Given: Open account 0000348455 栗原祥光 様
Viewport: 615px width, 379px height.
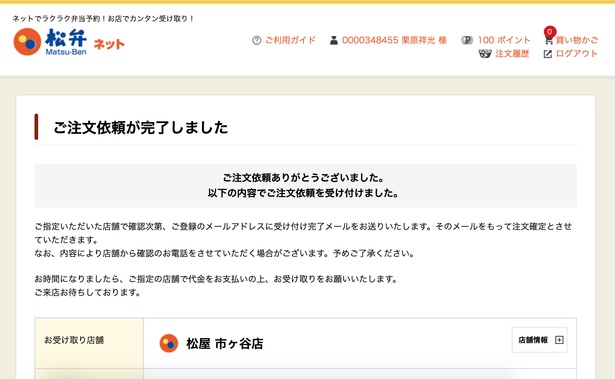Looking at the screenshot, I should point(394,40).
